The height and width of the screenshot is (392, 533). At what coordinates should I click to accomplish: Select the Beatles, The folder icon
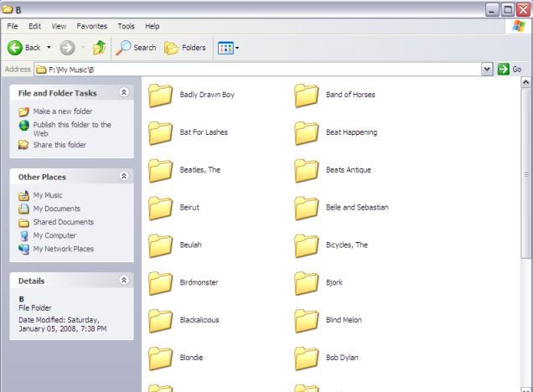[160, 171]
